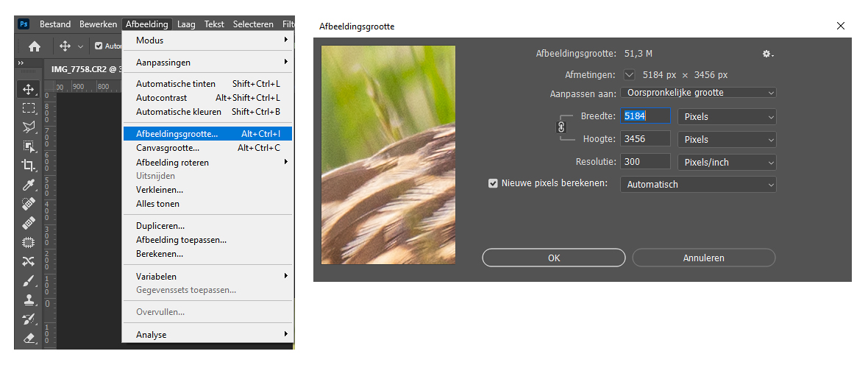Open the gear settings in Afbeeldingsgrootte dialog
Image resolution: width=868 pixels, height=365 pixels.
[x=767, y=54]
